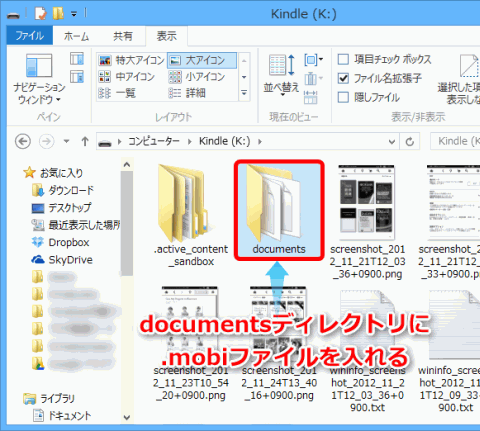Click the properties quick access icon
Image resolution: width=480 pixels, height=431 pixels.
coord(41,13)
